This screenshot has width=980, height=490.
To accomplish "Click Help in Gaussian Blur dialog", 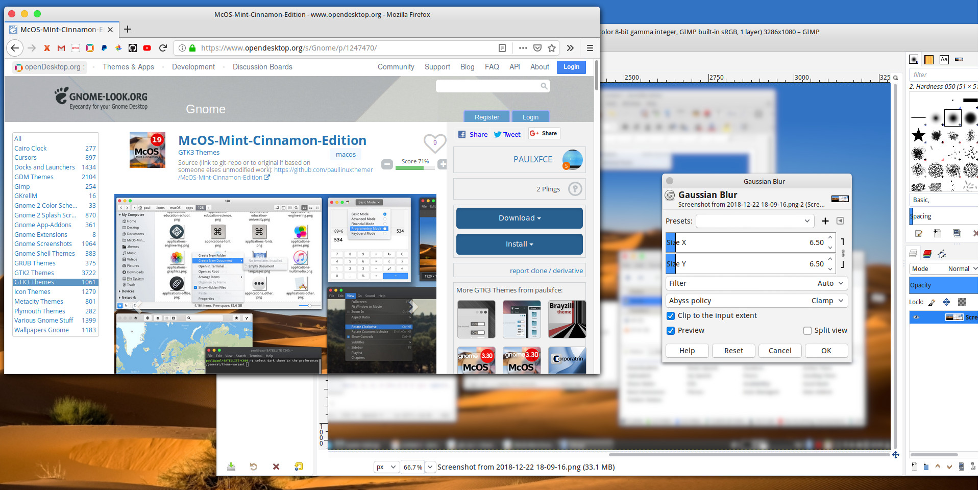I will pyautogui.click(x=687, y=351).
